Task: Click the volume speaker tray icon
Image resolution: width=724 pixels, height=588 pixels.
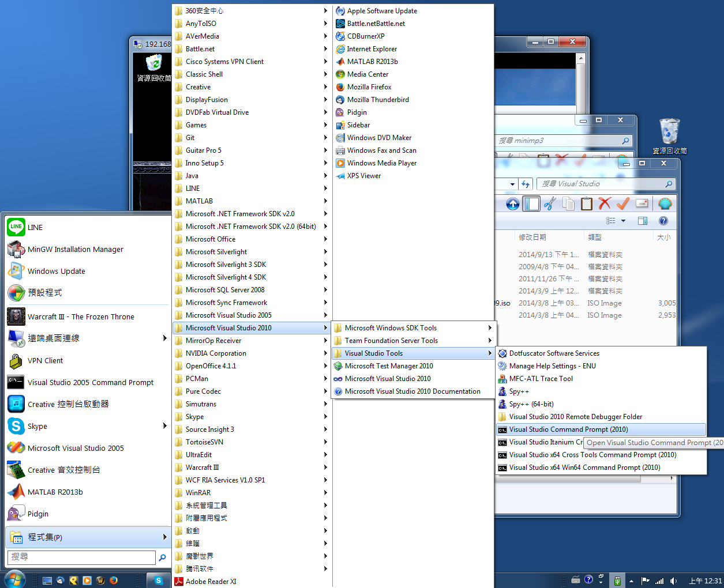Action: coord(673,581)
